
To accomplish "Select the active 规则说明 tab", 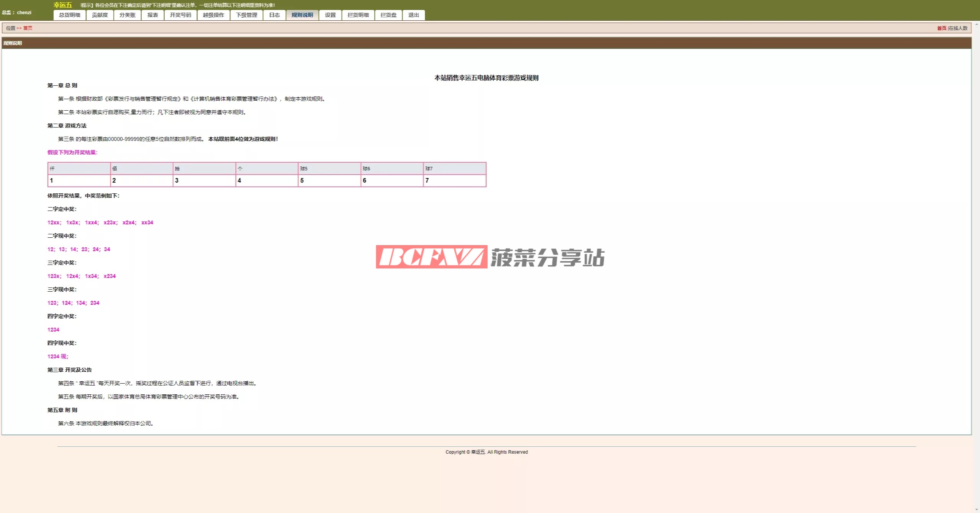I will 302,15.
